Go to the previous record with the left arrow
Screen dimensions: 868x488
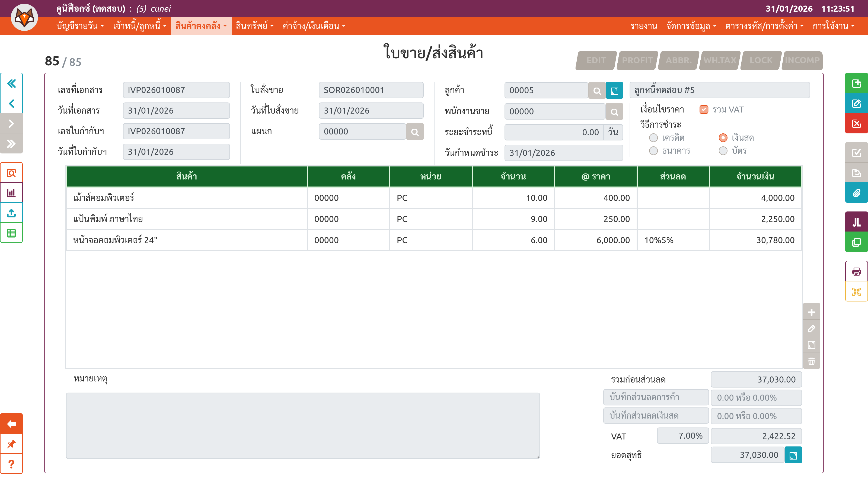click(11, 103)
